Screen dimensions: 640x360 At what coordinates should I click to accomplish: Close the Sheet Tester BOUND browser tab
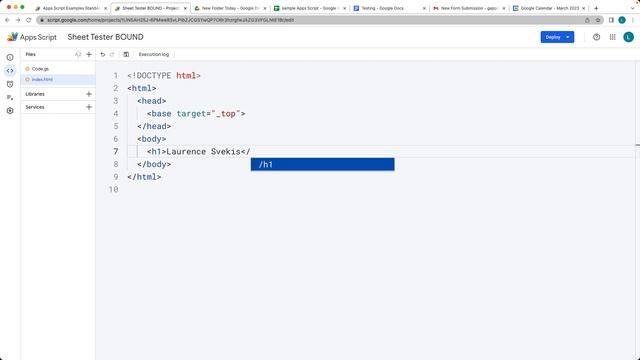coord(185,8)
